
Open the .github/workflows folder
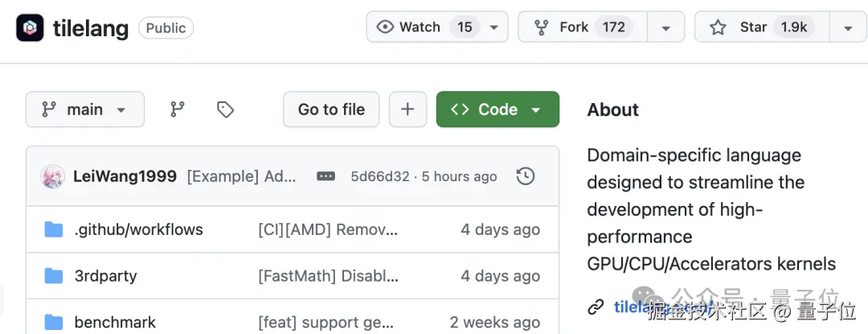[x=138, y=229]
